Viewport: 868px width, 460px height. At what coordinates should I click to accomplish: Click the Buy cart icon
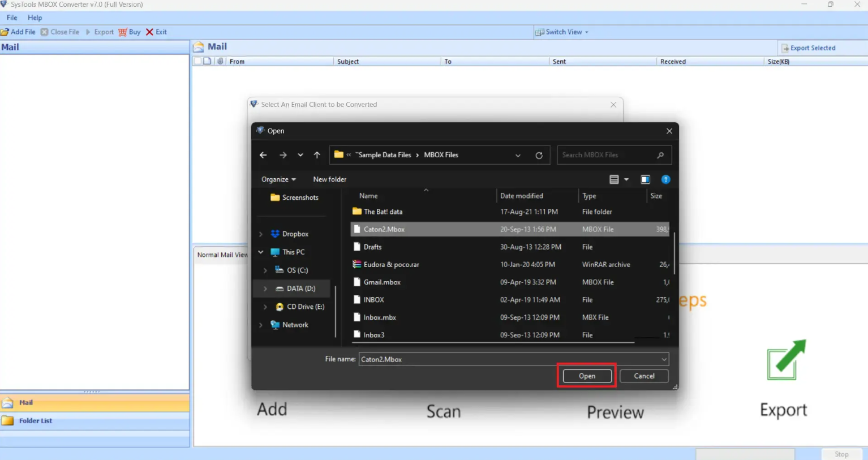click(x=123, y=32)
